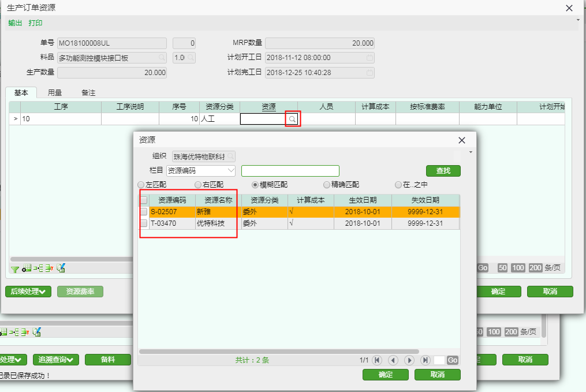586x392 pixels.
Task: Click the search text field beside 栏目
Action: point(290,171)
